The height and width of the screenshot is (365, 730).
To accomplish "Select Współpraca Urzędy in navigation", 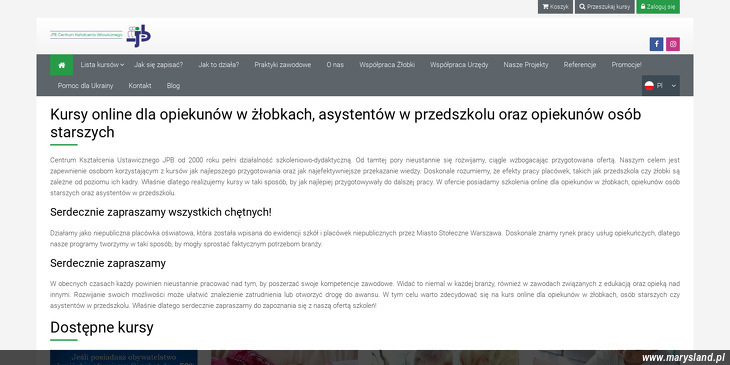I will point(459,65).
